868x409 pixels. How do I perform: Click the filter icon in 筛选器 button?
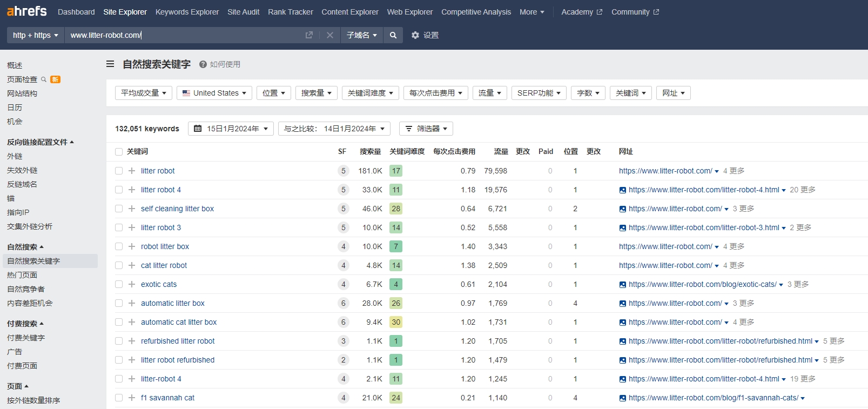(x=409, y=129)
